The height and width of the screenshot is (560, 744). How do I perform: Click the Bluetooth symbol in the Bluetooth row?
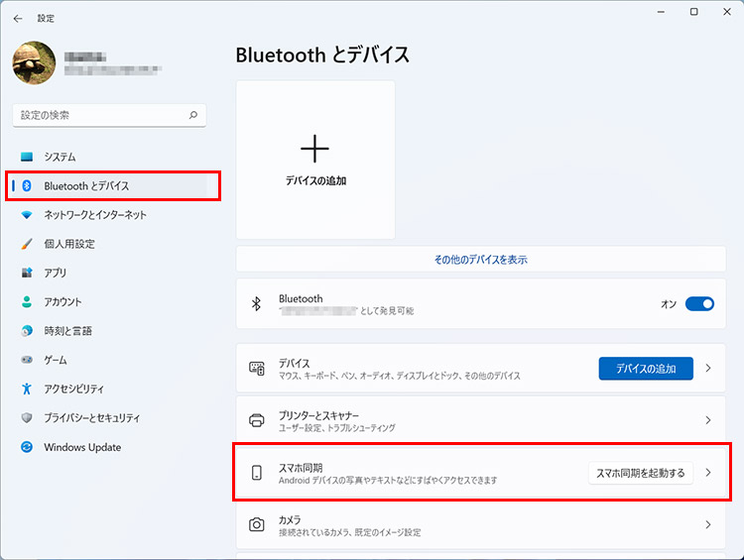pos(256,304)
